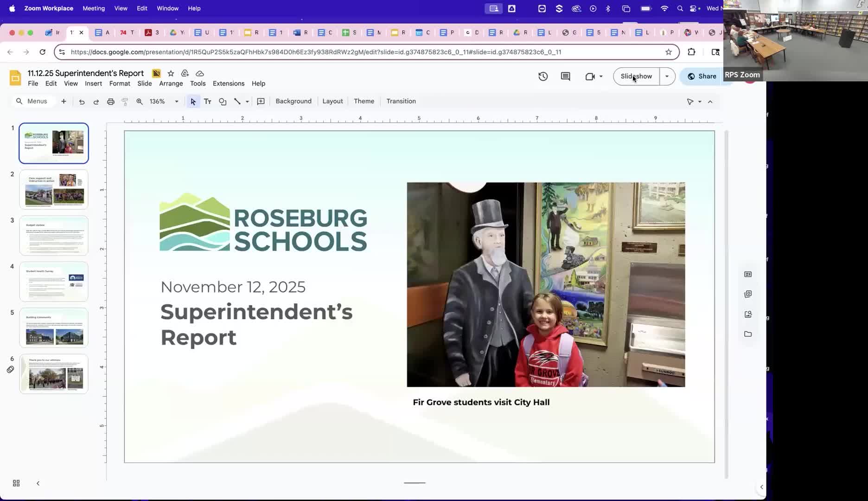The width and height of the screenshot is (868, 501).
Task: Select the Text box tool
Action: pos(208,102)
